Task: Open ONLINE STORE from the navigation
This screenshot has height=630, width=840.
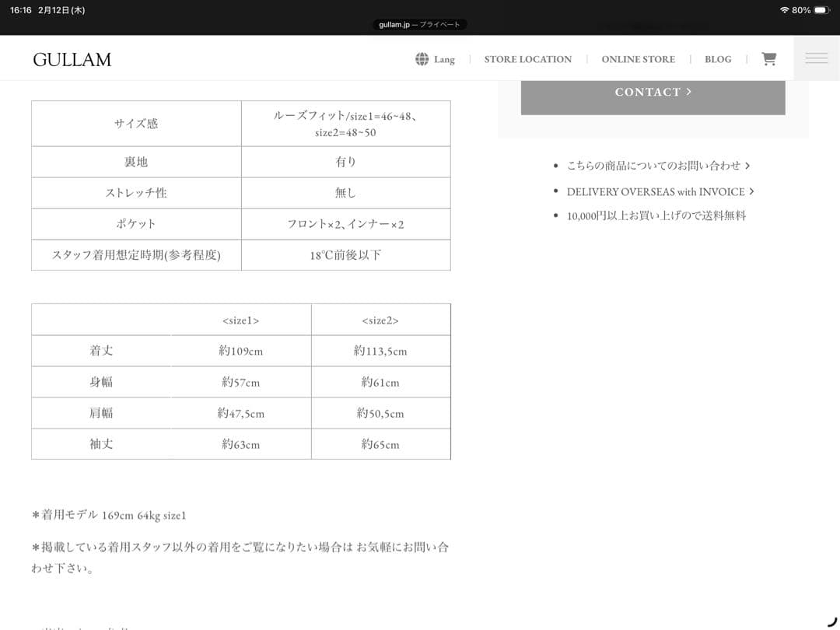Action: [x=638, y=59]
